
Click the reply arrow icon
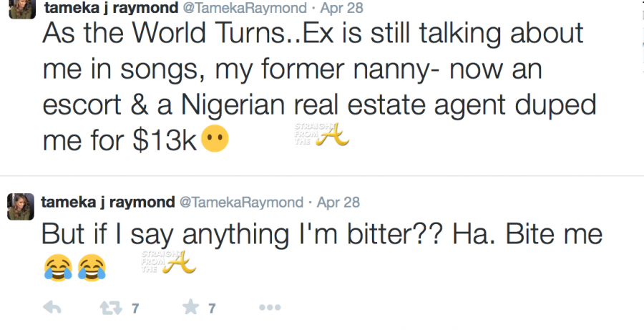point(52,308)
